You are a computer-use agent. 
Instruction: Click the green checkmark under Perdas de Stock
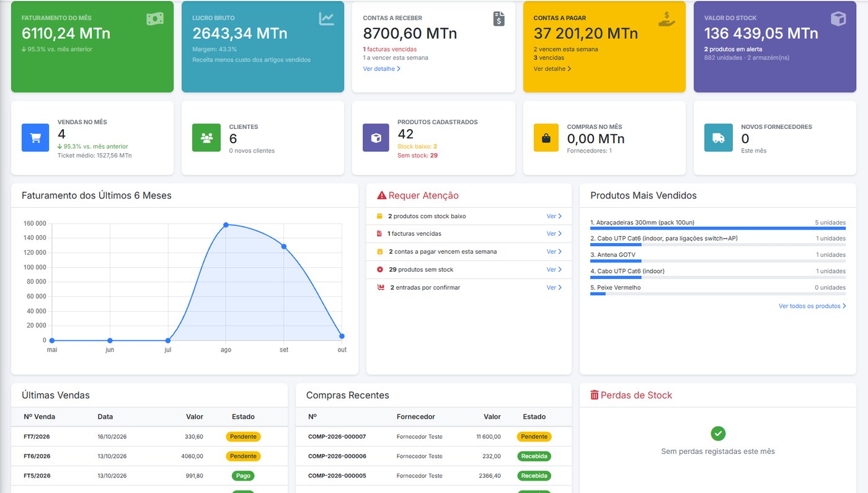[x=718, y=433]
